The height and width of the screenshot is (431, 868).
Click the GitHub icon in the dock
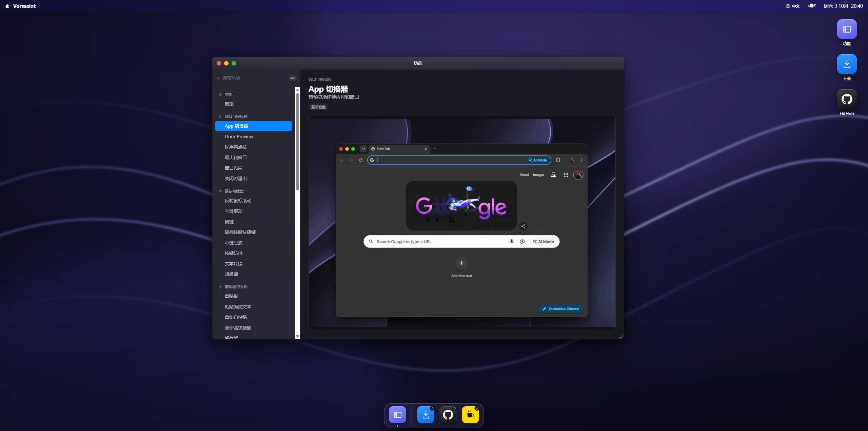(x=448, y=414)
